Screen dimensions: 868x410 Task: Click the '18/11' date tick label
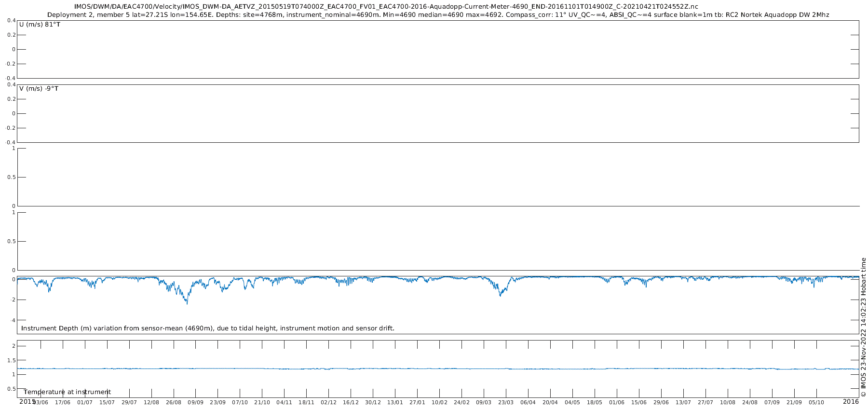307,402
